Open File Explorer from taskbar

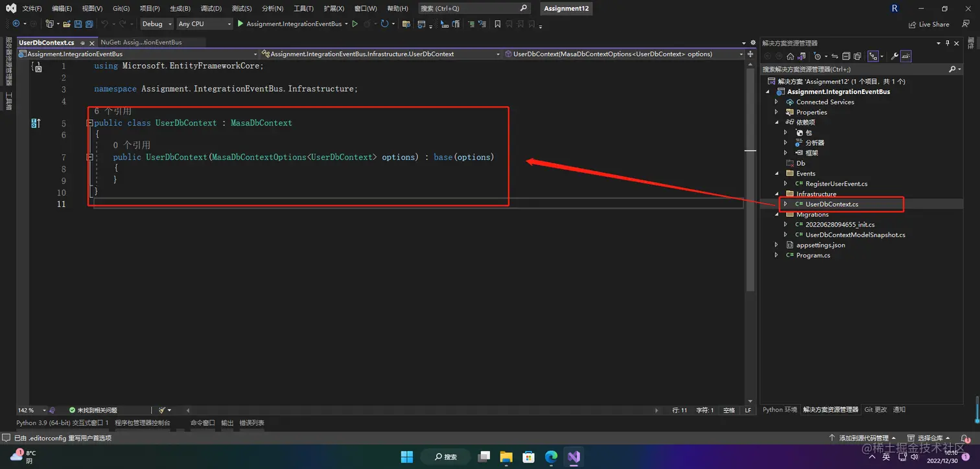[x=506, y=457]
